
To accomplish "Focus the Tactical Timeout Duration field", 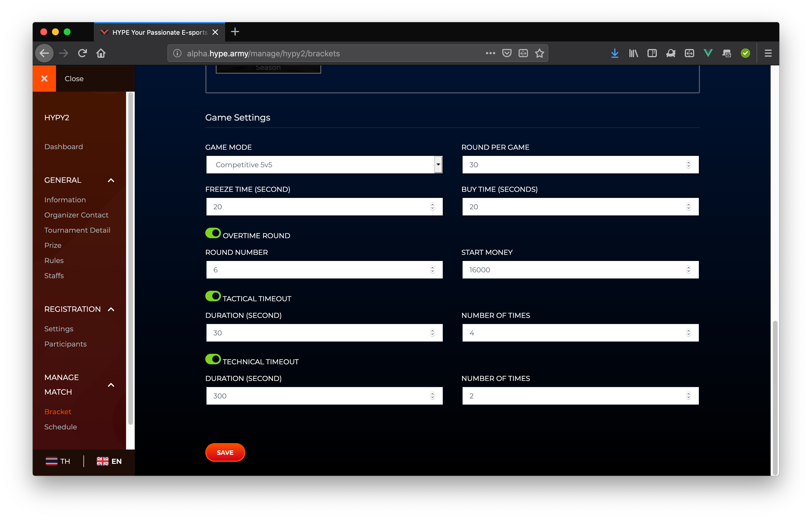I will (x=324, y=333).
